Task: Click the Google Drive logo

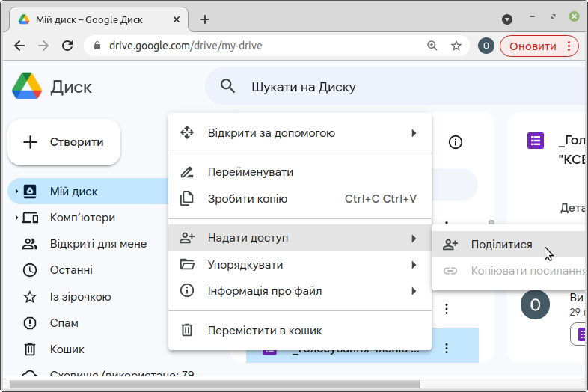Action: [x=27, y=87]
